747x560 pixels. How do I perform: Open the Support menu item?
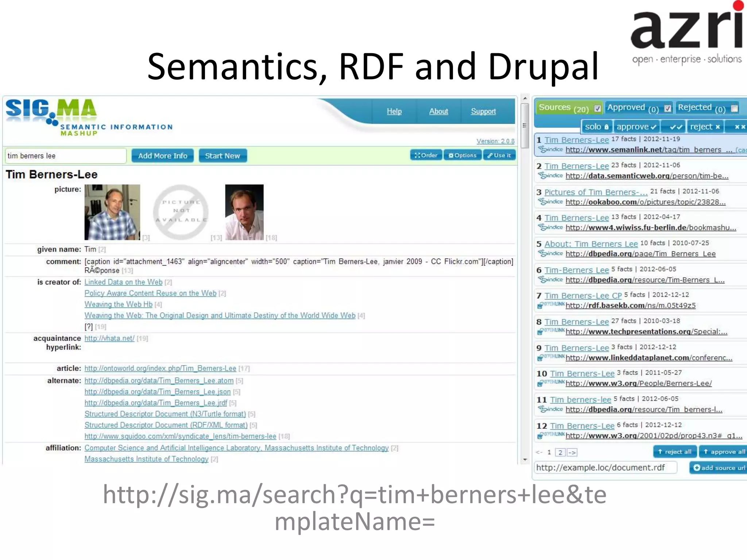point(483,112)
